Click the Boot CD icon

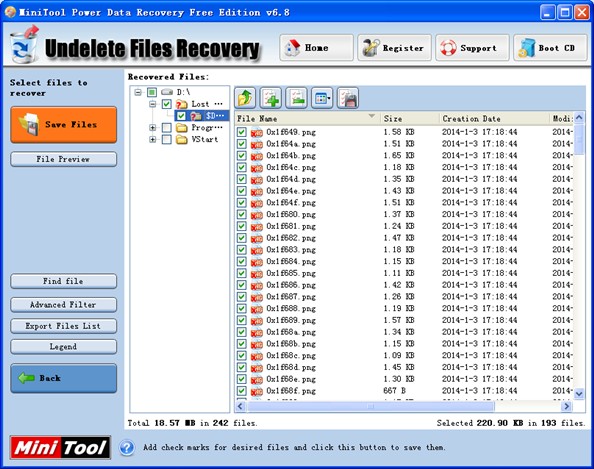(527, 48)
